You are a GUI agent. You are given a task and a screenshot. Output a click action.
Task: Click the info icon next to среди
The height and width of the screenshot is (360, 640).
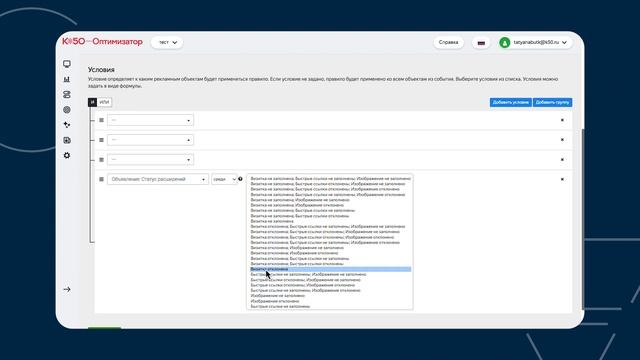[240, 179]
